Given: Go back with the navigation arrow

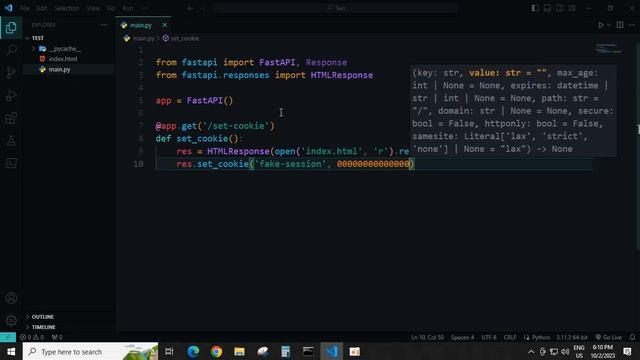Looking at the screenshot, I should coord(190,8).
